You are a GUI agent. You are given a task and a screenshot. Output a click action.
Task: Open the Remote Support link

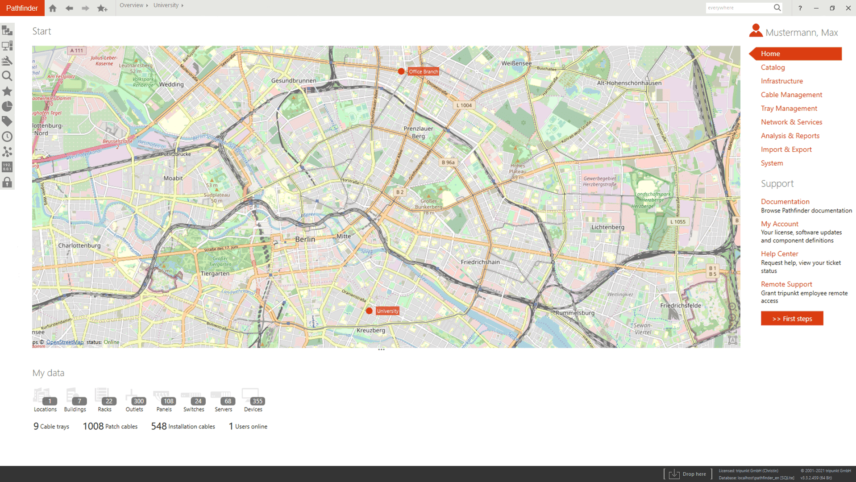coord(787,284)
